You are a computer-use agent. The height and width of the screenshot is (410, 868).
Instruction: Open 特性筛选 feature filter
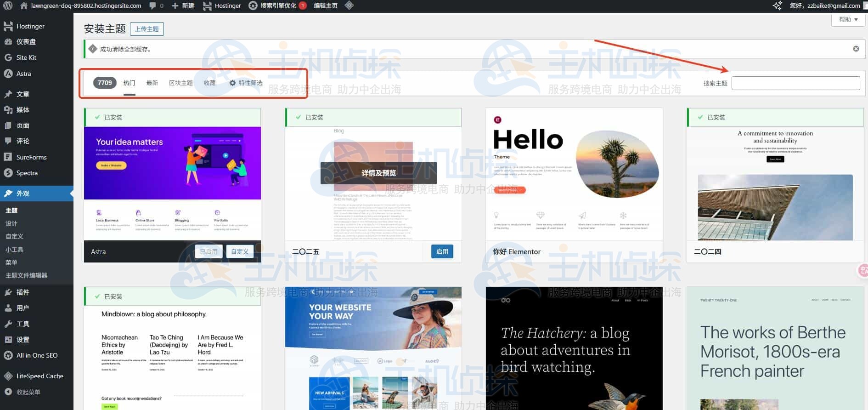(x=246, y=83)
